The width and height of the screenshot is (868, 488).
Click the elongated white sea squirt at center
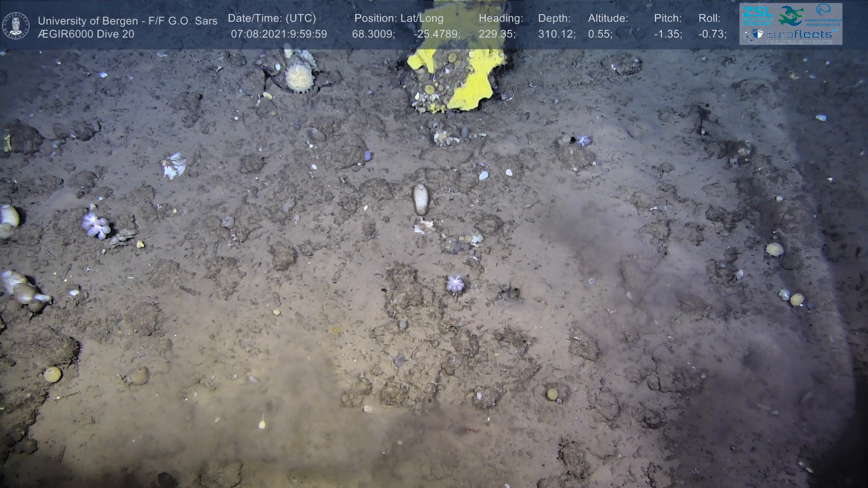420,199
